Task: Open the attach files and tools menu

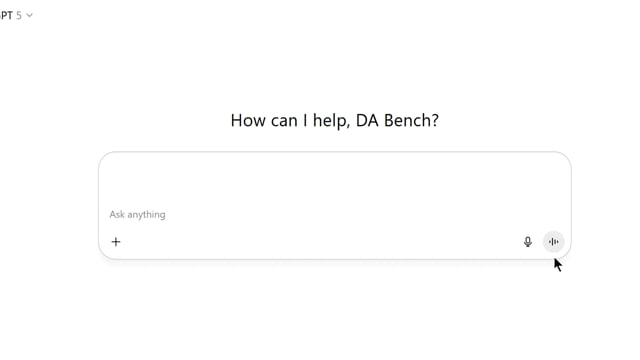Action: pyautogui.click(x=116, y=242)
